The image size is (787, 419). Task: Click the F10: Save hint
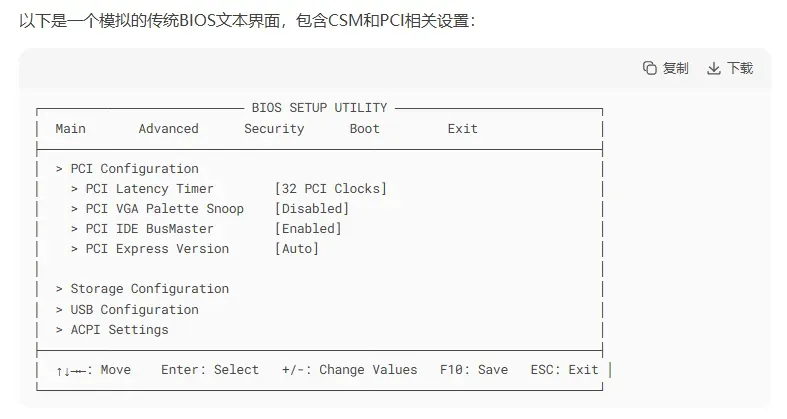tap(474, 370)
